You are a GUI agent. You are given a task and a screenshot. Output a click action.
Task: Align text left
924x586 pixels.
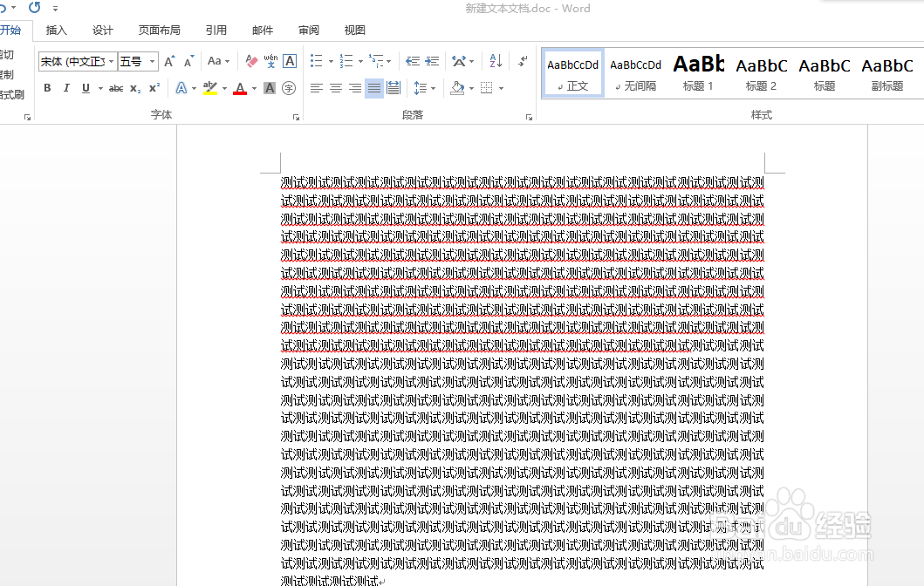click(x=317, y=88)
